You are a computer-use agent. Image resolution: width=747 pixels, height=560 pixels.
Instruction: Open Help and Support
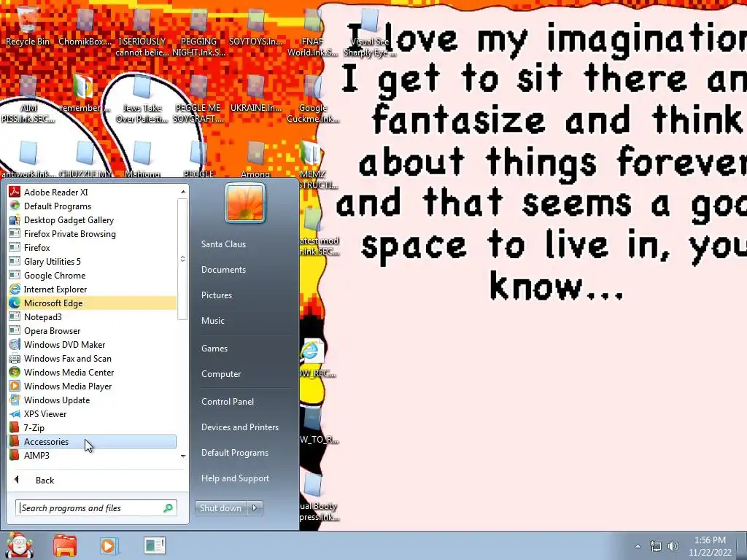click(x=236, y=478)
